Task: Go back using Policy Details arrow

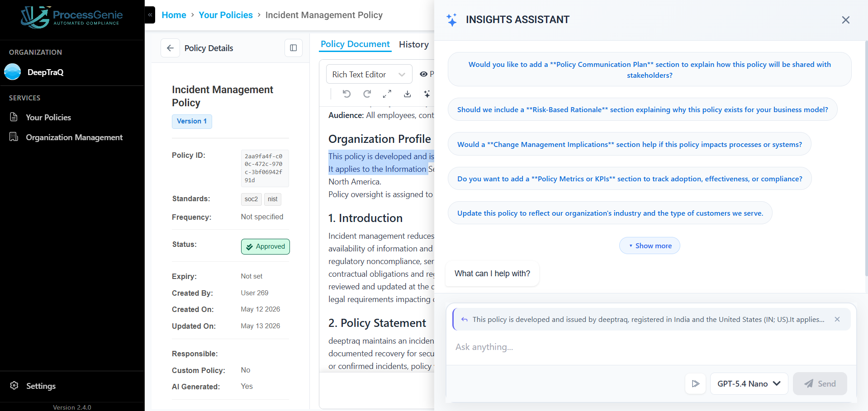Action: point(170,48)
